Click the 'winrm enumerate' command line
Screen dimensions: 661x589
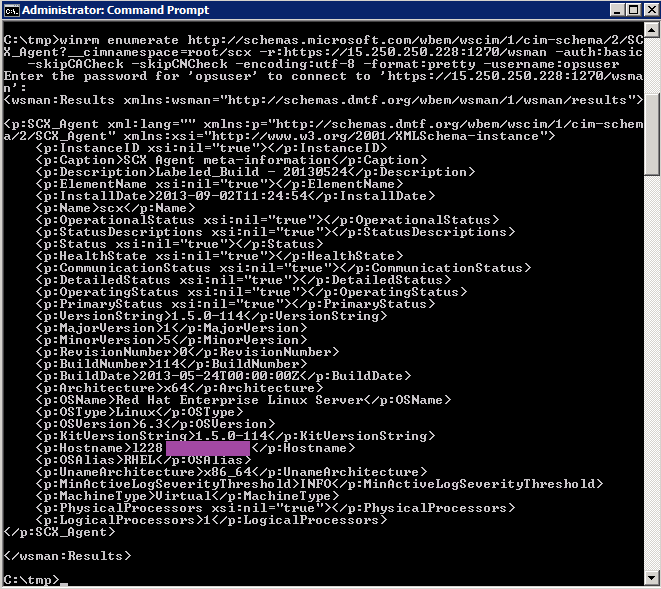pos(323,40)
